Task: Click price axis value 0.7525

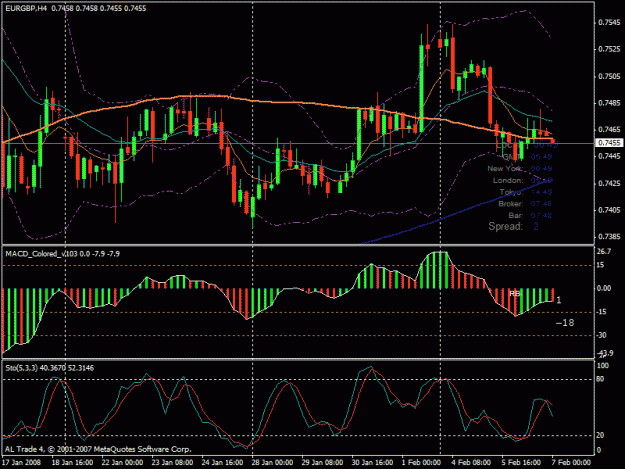Action: tap(610, 49)
